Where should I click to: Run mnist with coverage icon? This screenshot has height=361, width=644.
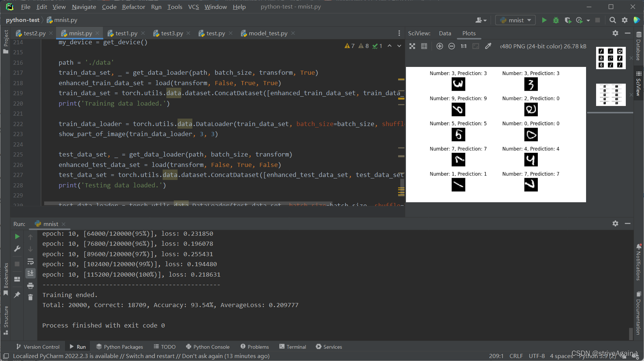[x=568, y=20]
